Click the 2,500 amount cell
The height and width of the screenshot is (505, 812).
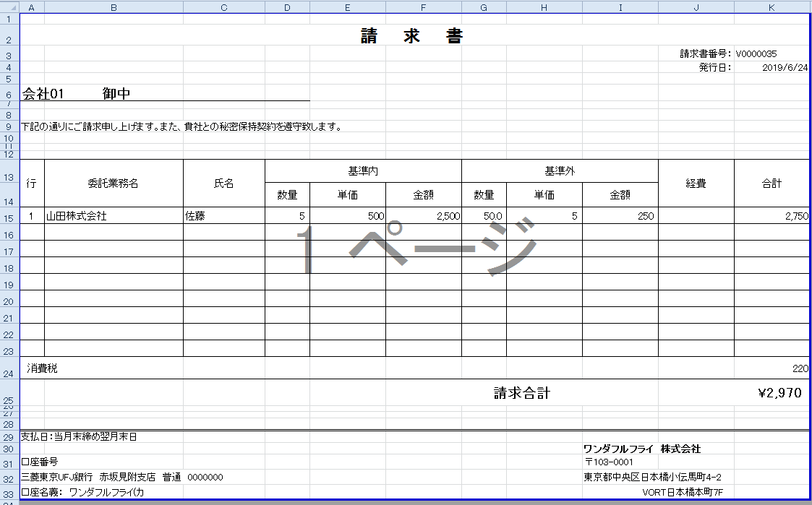[x=424, y=216]
